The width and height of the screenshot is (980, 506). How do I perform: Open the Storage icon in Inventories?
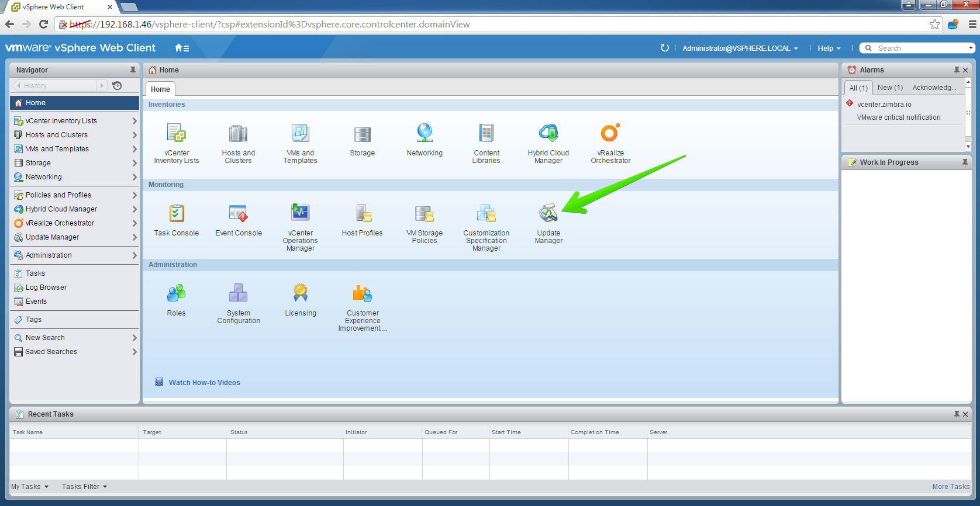(363, 134)
